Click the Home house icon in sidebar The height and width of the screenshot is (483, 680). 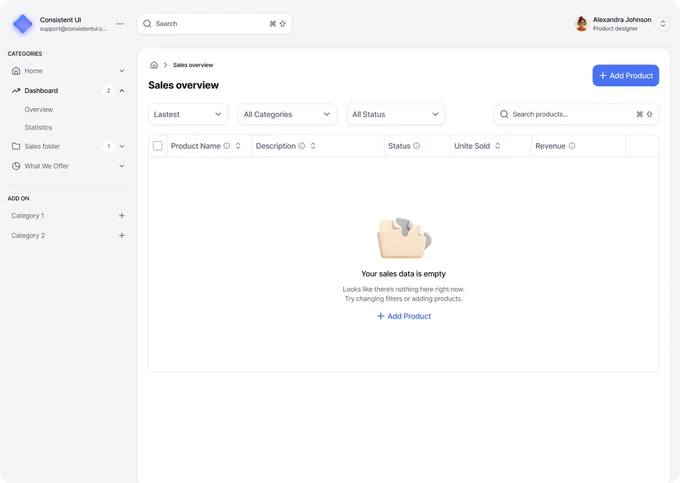coord(16,71)
